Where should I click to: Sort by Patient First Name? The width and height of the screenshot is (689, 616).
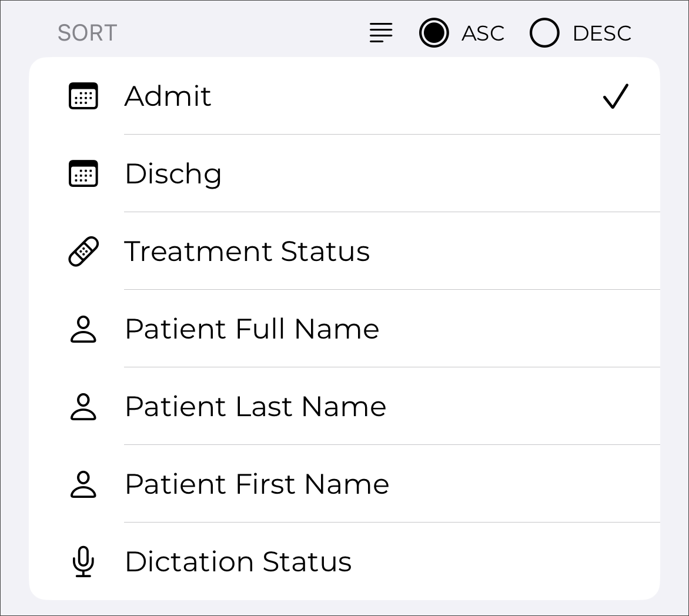[257, 484]
